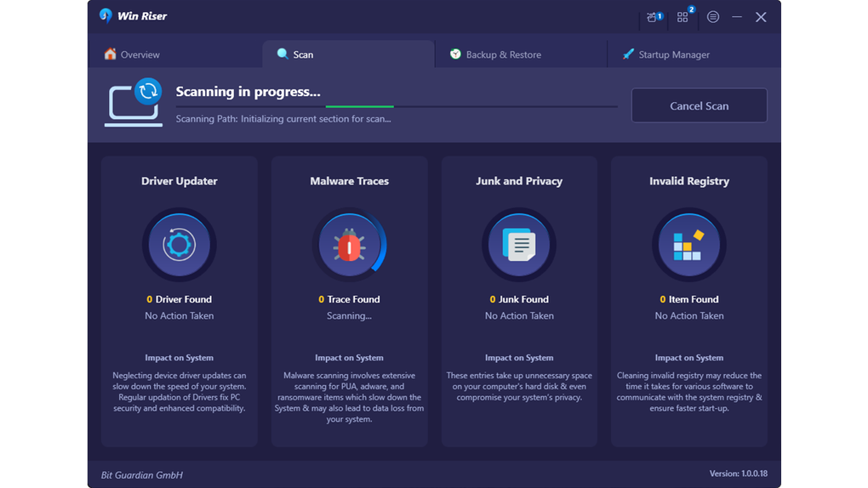Go to the Startup Manager tab
868x488 pixels.
[694, 54]
